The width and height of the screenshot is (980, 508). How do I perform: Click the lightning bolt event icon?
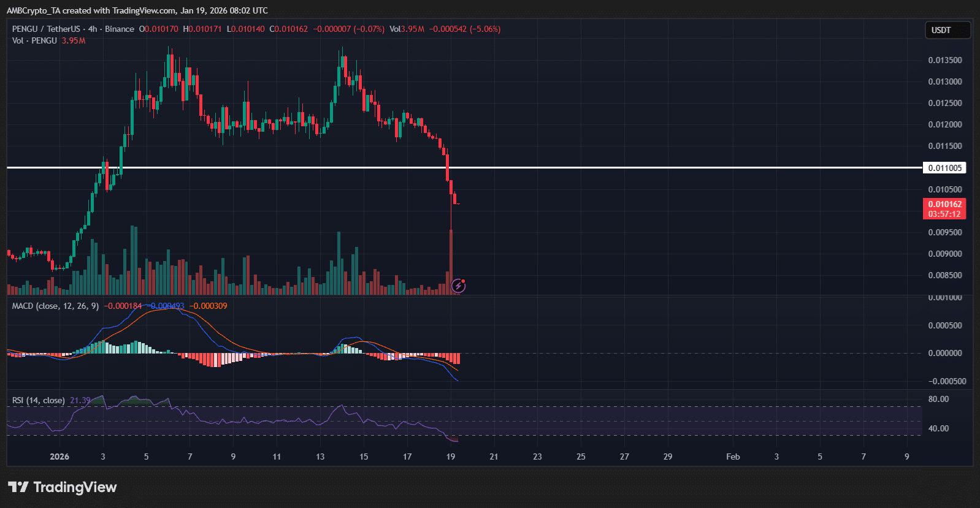(x=458, y=286)
